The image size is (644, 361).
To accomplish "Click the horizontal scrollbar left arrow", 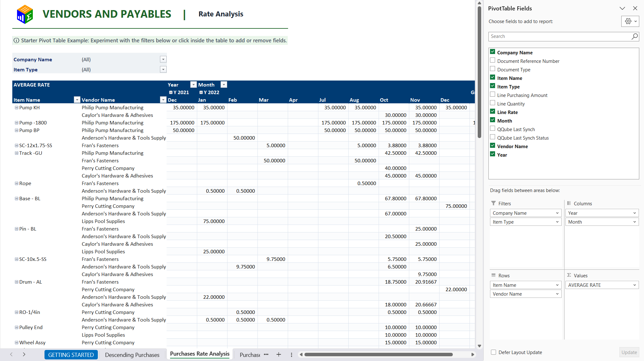I will pos(301,354).
